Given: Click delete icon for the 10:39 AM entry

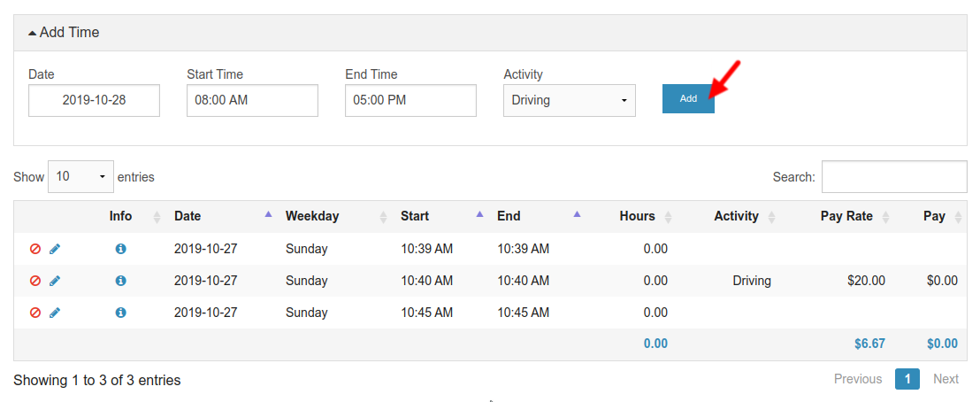Looking at the screenshot, I should click(x=35, y=249).
